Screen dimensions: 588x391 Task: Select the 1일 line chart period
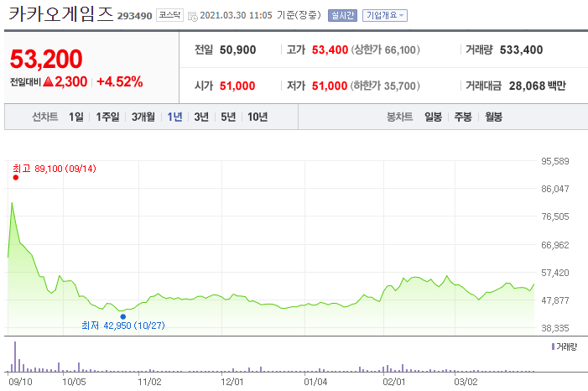pos(76,117)
